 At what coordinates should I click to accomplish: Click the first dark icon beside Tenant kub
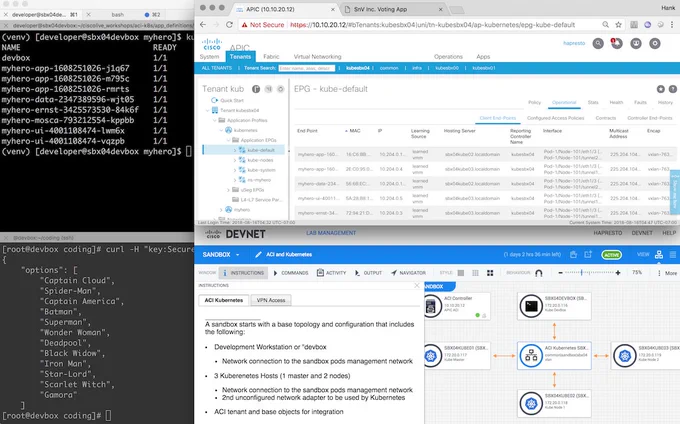(x=256, y=89)
